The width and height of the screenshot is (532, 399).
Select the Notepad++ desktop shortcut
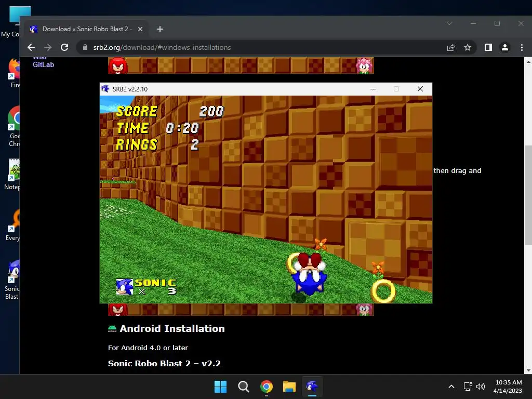coord(12,174)
